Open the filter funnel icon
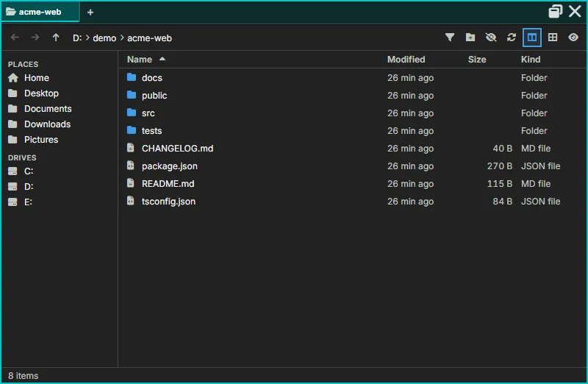588x384 pixels. click(450, 38)
